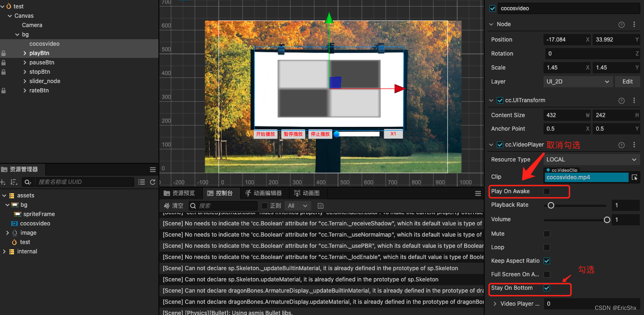
Task: Toggle asset list collapse-all icon
Action: click(142, 182)
